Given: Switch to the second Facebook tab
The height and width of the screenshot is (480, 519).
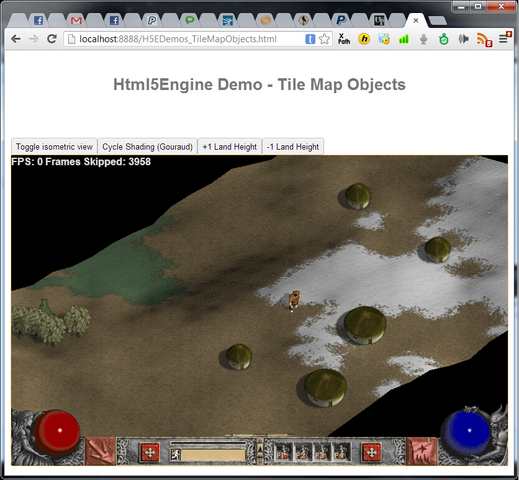Looking at the screenshot, I should pos(114,21).
